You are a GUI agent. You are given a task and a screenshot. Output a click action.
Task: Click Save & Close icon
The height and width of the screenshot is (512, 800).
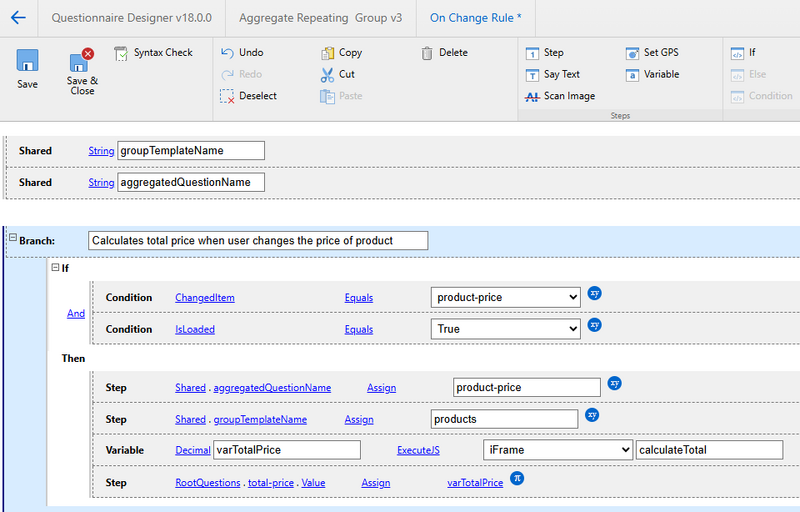click(x=82, y=60)
